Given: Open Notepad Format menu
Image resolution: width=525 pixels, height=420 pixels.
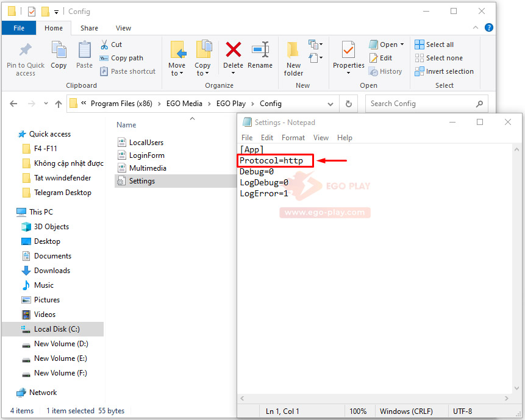Looking at the screenshot, I should pyautogui.click(x=293, y=138).
